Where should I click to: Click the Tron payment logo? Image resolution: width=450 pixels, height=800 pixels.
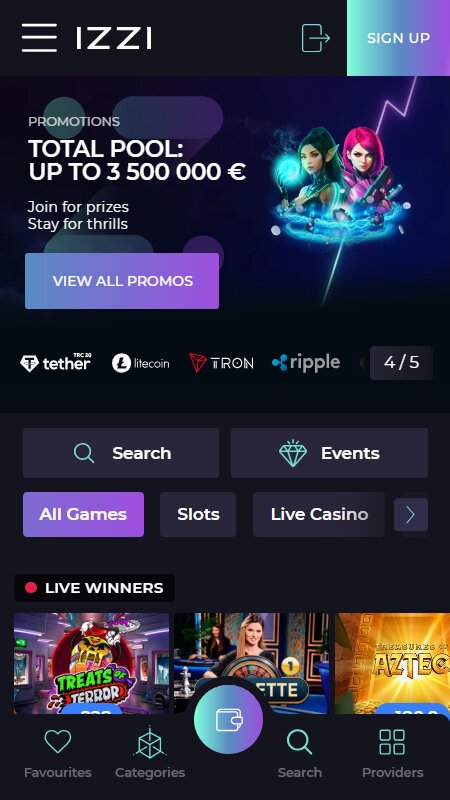coord(221,363)
